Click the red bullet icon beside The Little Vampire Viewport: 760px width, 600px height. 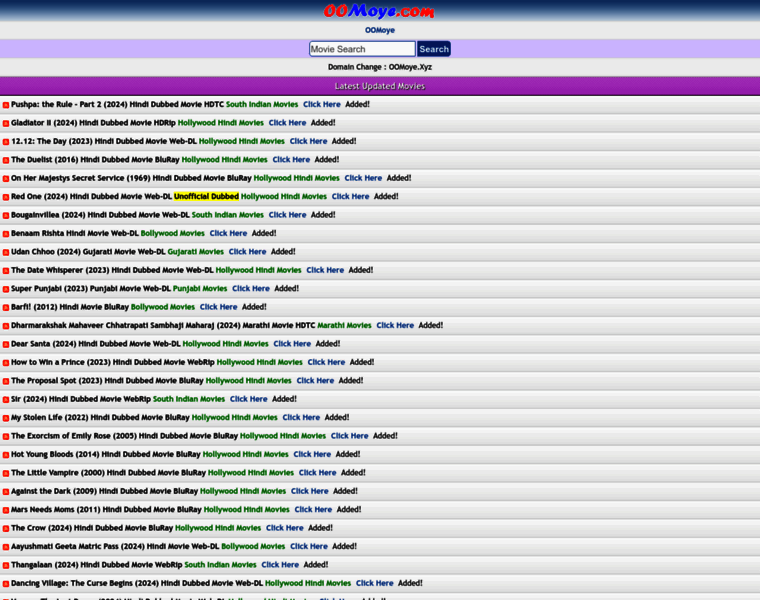click(x=6, y=473)
